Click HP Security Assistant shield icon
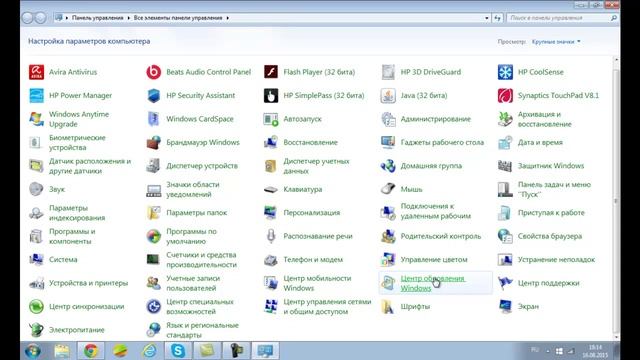The height and width of the screenshot is (360, 640). (x=153, y=96)
